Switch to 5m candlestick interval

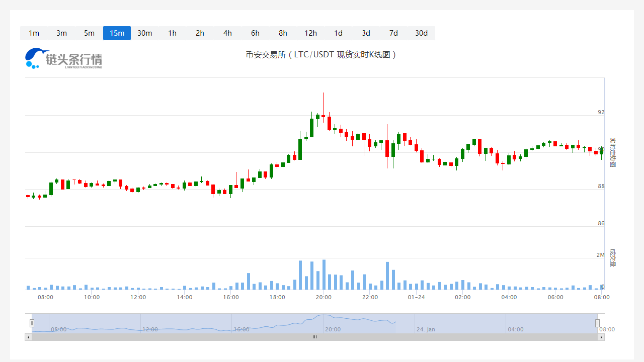[89, 33]
